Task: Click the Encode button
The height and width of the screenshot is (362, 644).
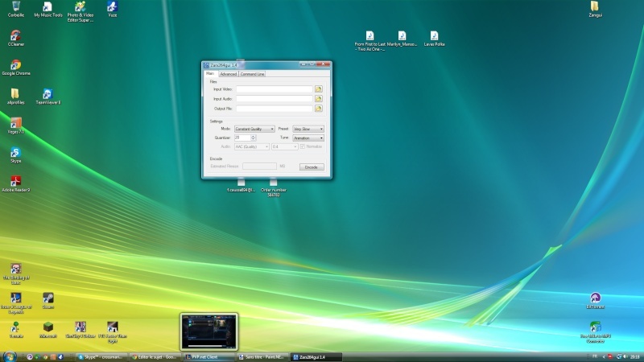Action: click(x=312, y=167)
